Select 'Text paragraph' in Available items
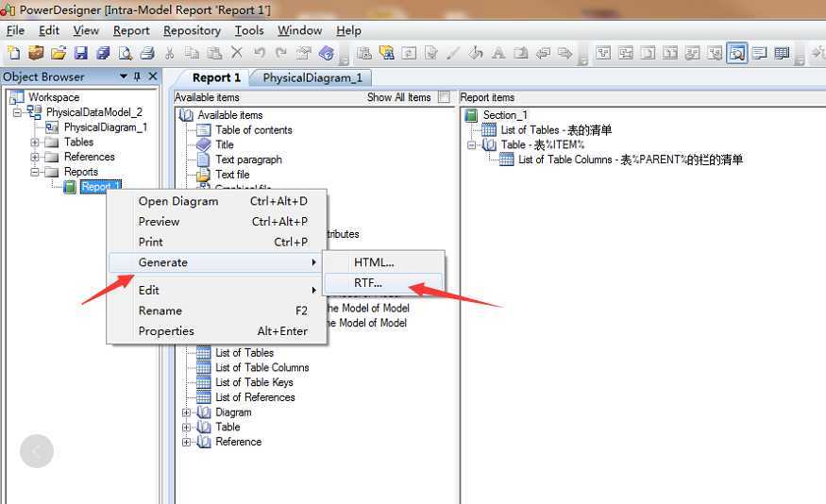826x504 pixels. pyautogui.click(x=248, y=160)
